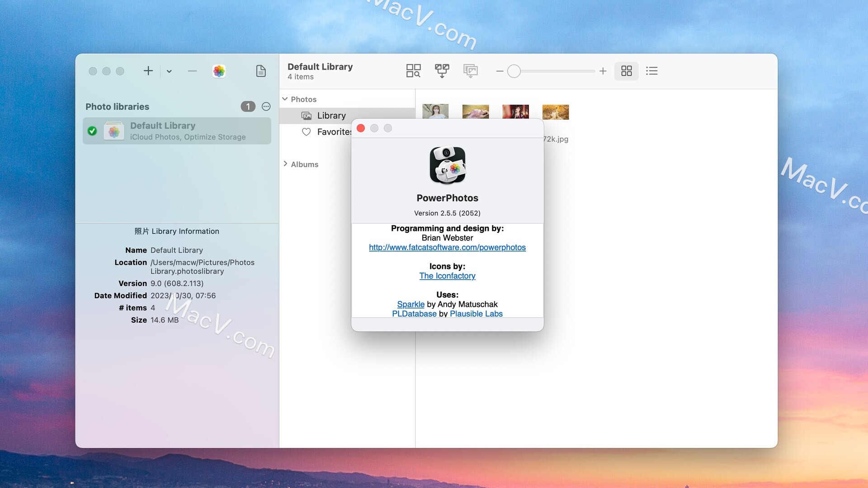
Task: Open the fourth photo thumbnail
Action: click(556, 112)
